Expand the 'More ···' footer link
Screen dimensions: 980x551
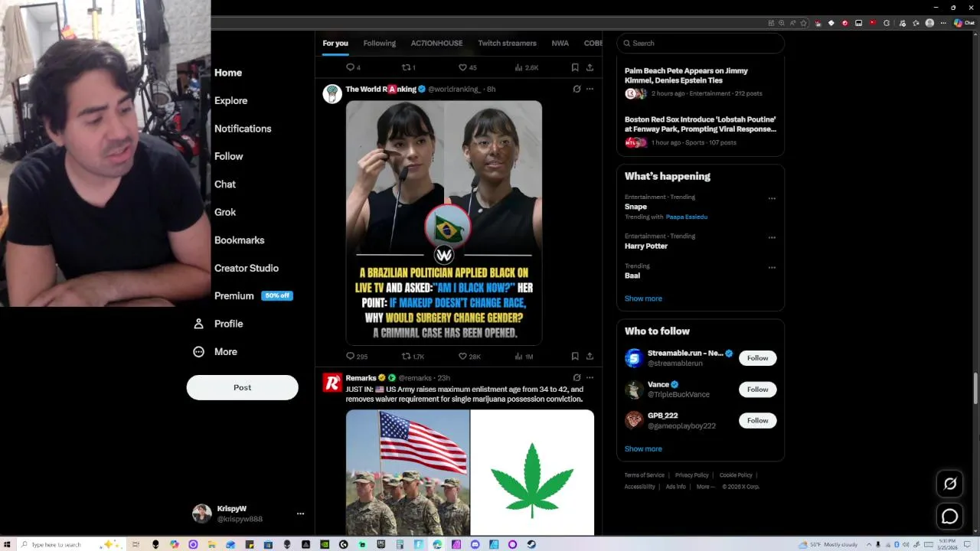coord(705,487)
